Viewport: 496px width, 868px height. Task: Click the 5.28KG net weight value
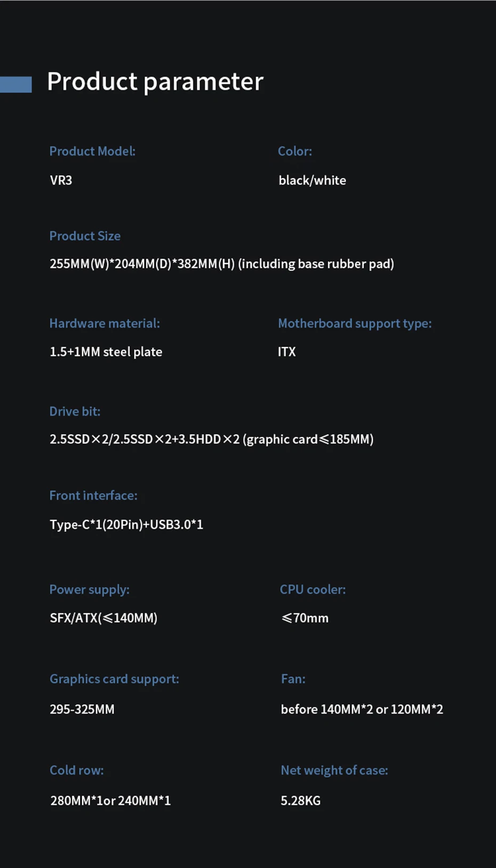[301, 801]
